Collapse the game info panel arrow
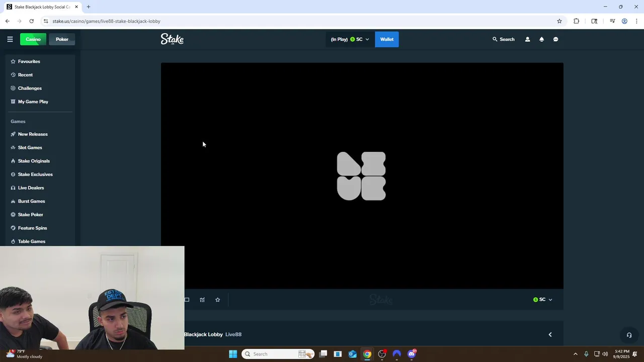The image size is (644, 362). [x=550, y=334]
